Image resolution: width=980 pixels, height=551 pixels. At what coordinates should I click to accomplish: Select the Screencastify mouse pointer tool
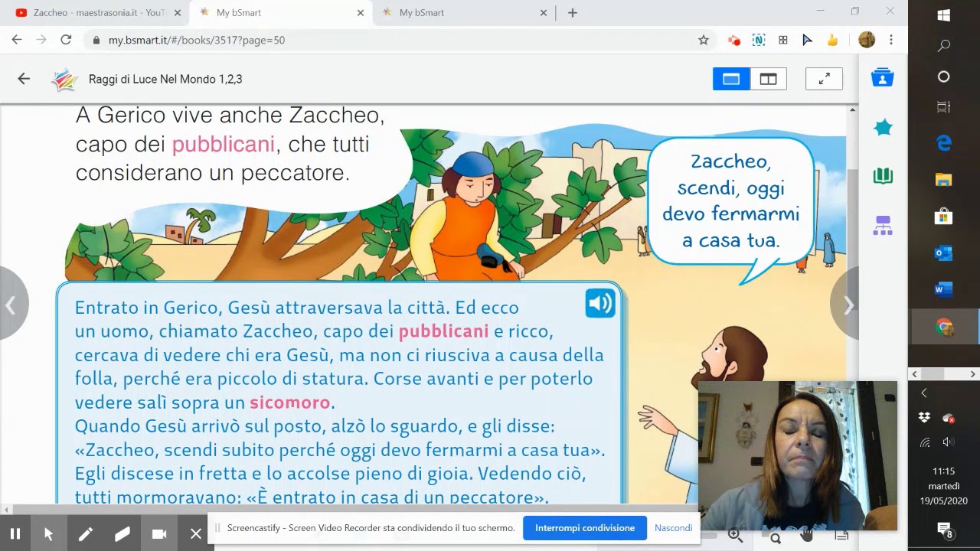tap(49, 533)
